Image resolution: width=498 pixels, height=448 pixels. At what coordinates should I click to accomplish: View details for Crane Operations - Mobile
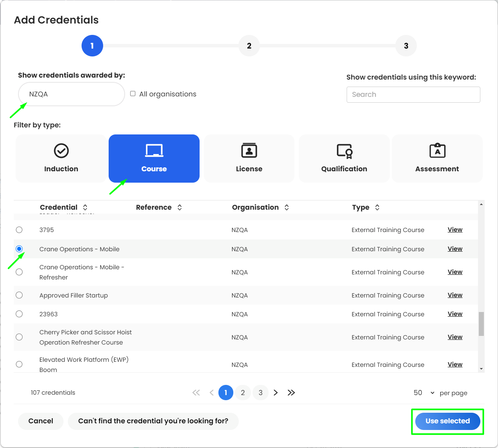455,249
